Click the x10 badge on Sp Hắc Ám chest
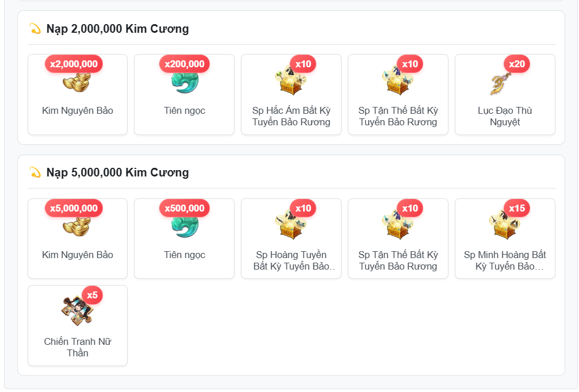The height and width of the screenshot is (392, 579). [x=303, y=64]
